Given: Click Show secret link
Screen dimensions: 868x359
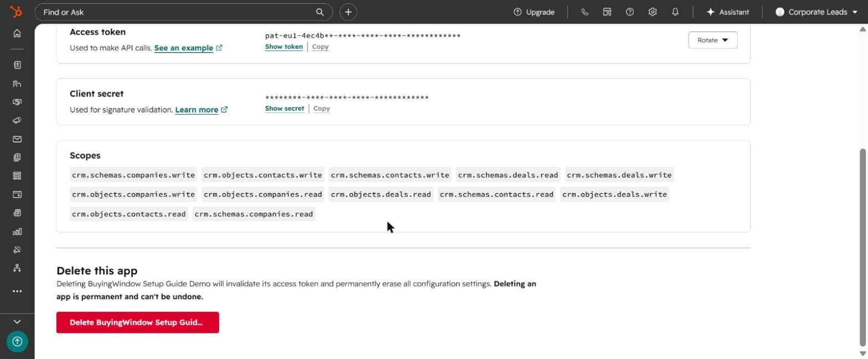Looking at the screenshot, I should click(285, 109).
